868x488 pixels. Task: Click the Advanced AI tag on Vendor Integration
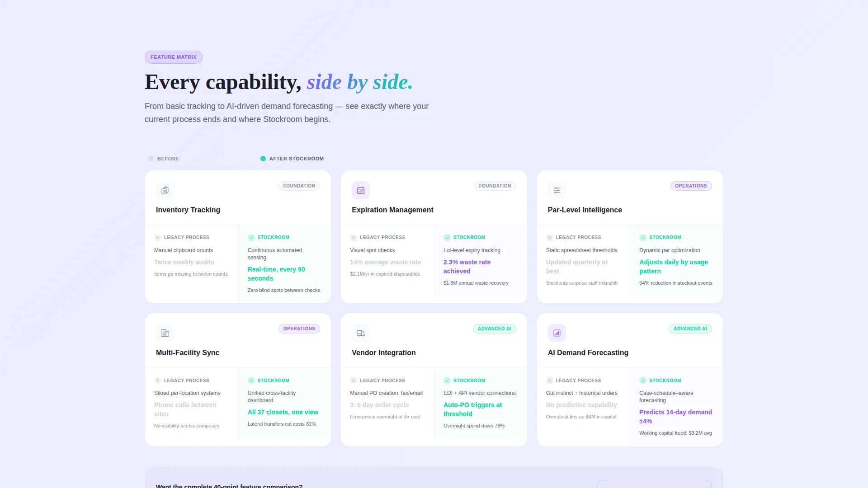494,328
